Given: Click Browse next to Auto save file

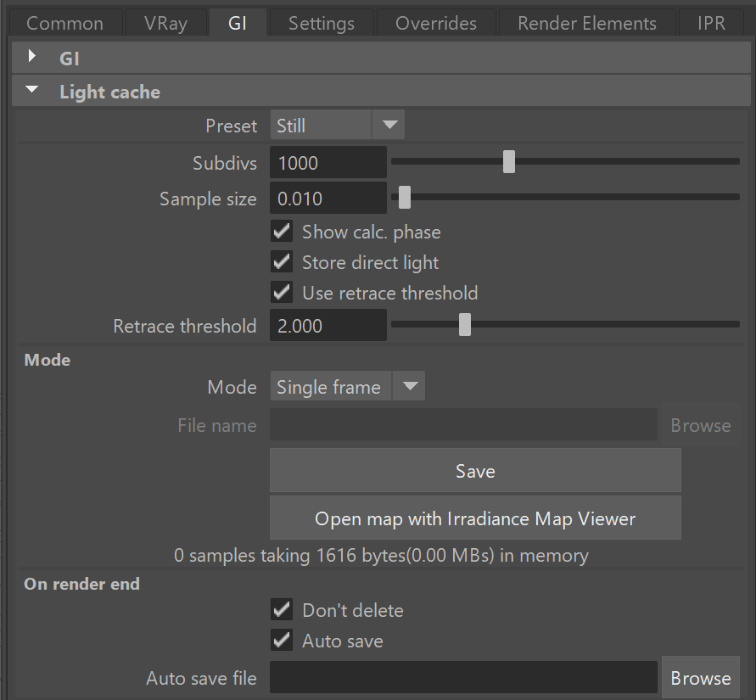Looking at the screenshot, I should click(701, 677).
